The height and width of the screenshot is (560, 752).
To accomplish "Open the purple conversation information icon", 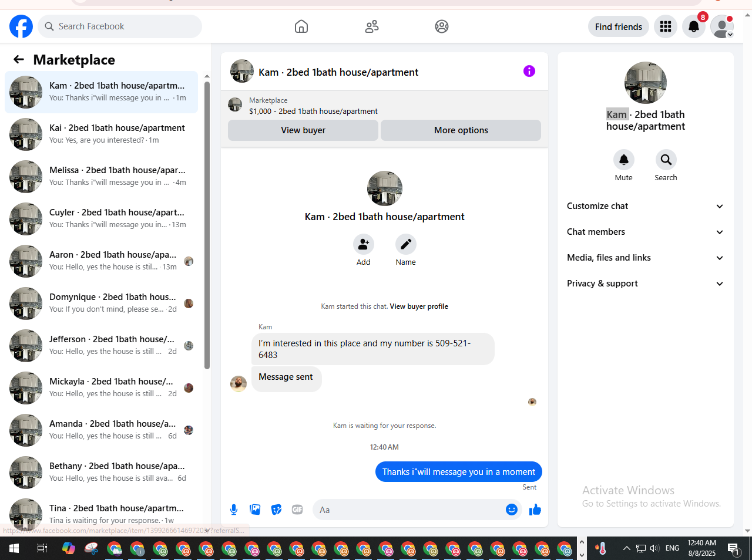I will click(x=529, y=71).
